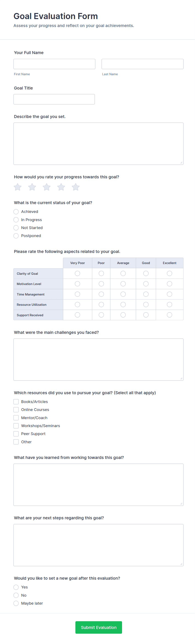195x644 pixels.
Task: Tick the Mentor/Coach checkbox
Action: 16,418
